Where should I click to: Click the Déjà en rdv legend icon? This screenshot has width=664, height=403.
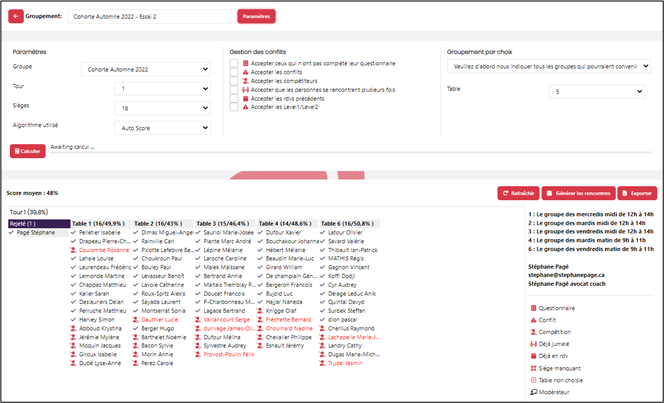[531, 356]
